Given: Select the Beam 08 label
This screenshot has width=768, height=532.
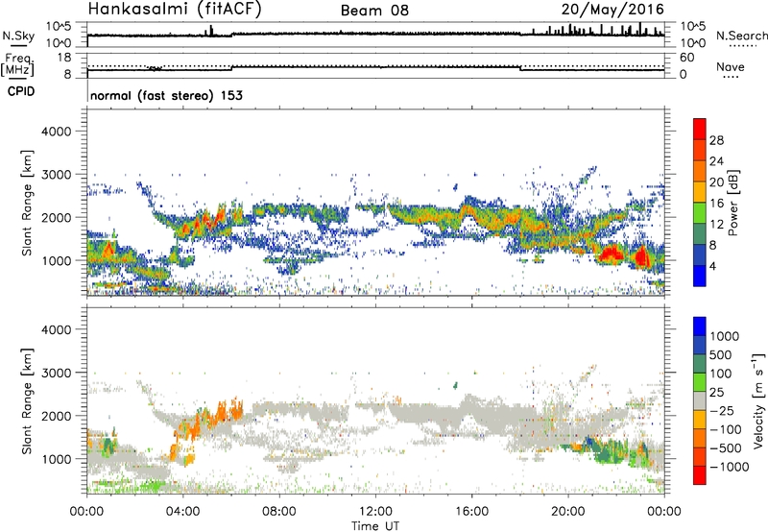Looking at the screenshot, I should click(x=374, y=11).
